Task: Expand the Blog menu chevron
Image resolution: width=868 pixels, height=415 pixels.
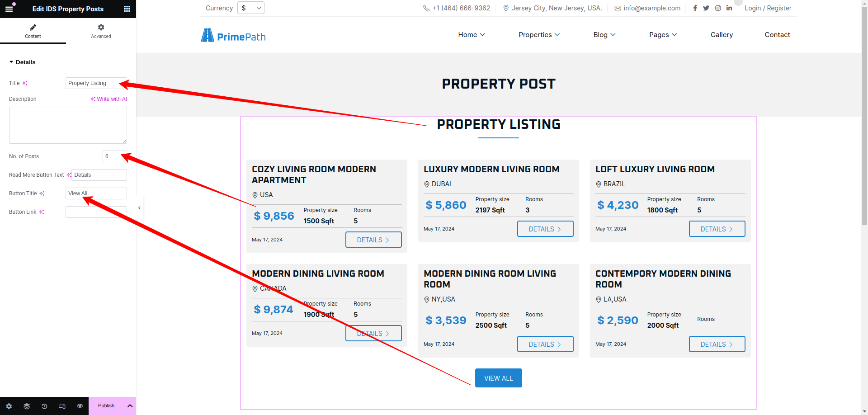Action: coord(613,35)
